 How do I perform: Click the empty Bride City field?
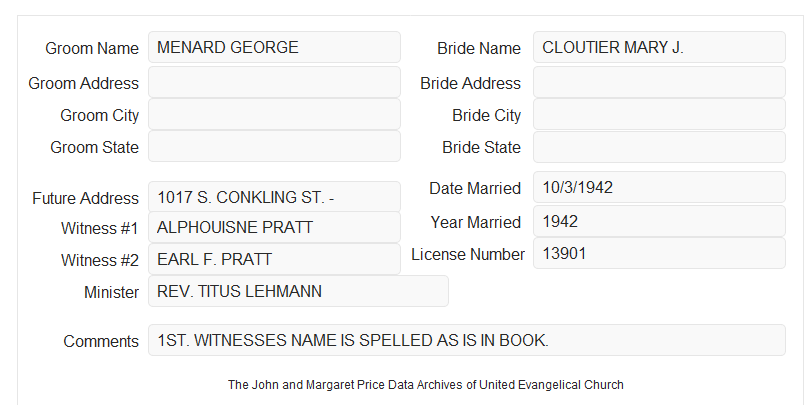click(659, 114)
